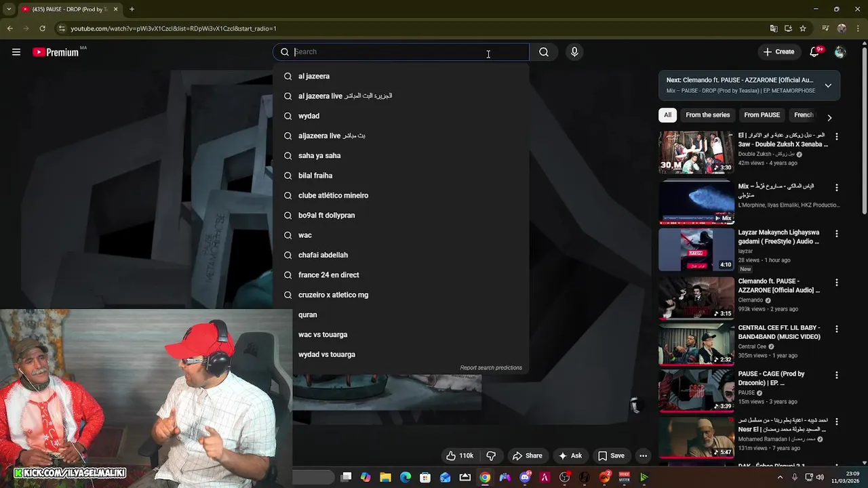Select the French filter chip
Viewport: 868px width, 488px height.
804,115
